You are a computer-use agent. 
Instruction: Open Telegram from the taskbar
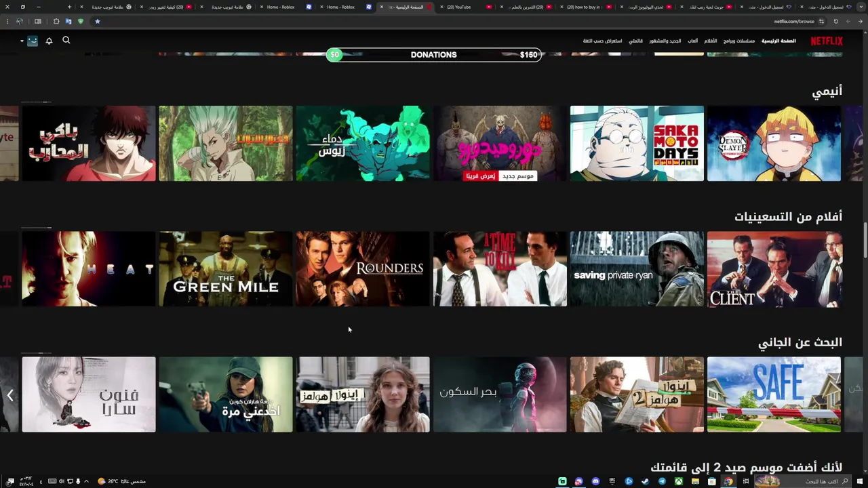(x=662, y=481)
